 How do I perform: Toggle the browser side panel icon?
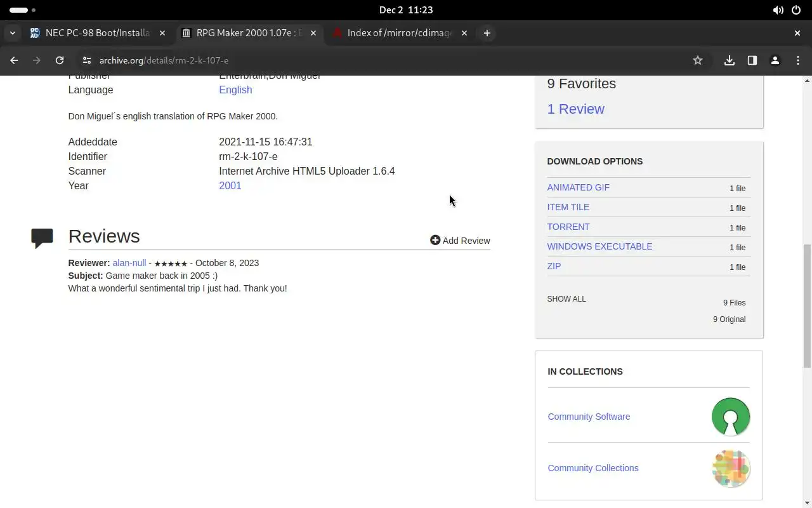pyautogui.click(x=752, y=60)
